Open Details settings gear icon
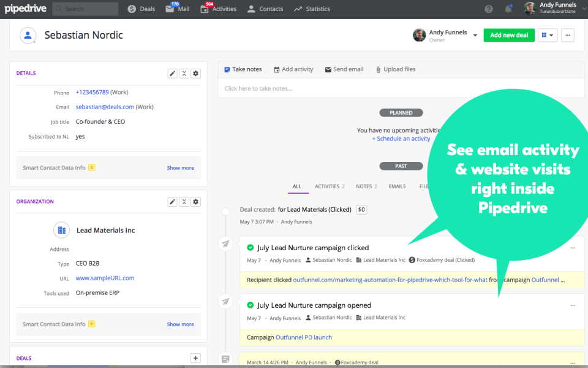 tap(196, 74)
